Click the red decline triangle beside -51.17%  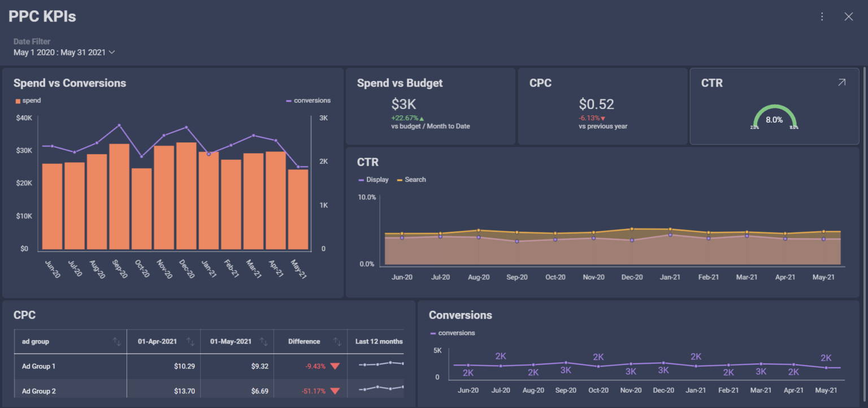335,390
